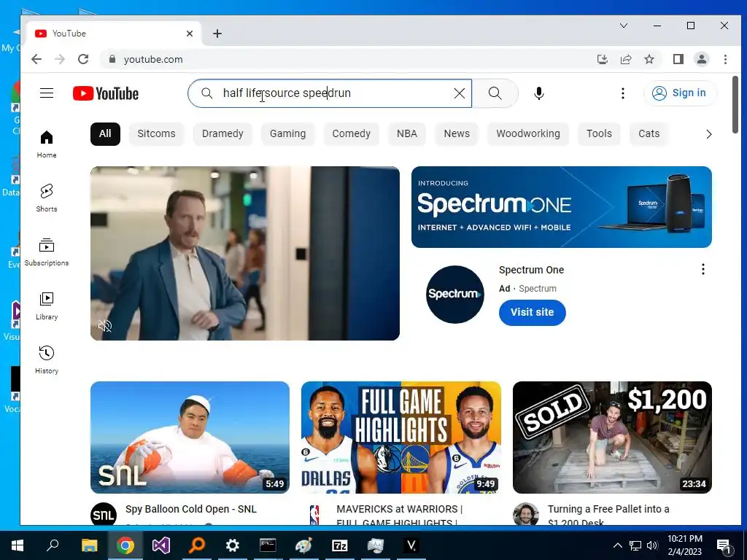Open History in the sidebar
Screen dimensions: 747x560
[x=47, y=360]
